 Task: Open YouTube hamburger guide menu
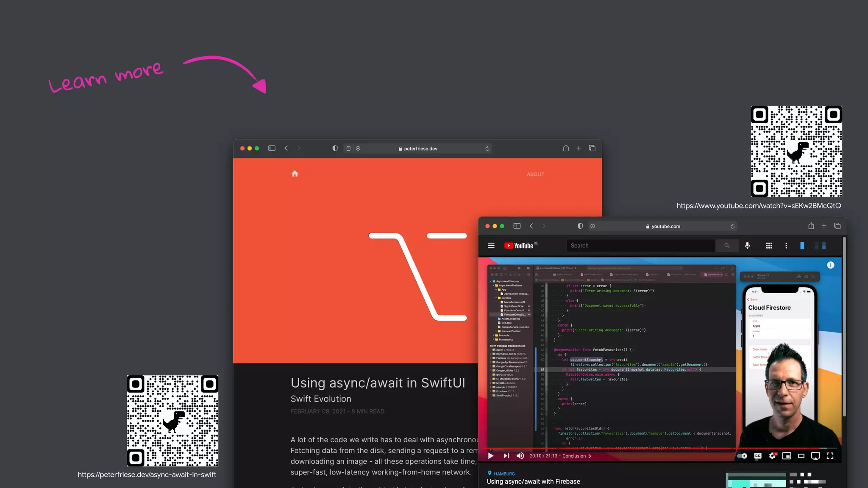(491, 246)
